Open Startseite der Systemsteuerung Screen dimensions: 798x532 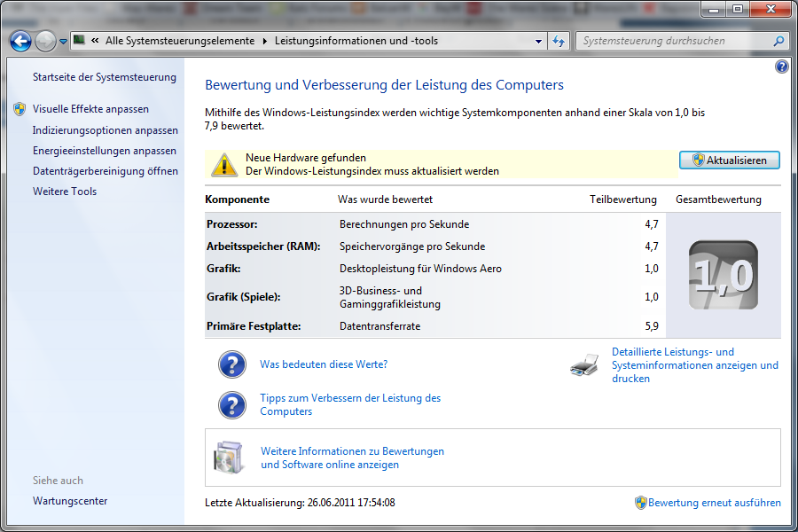105,77
